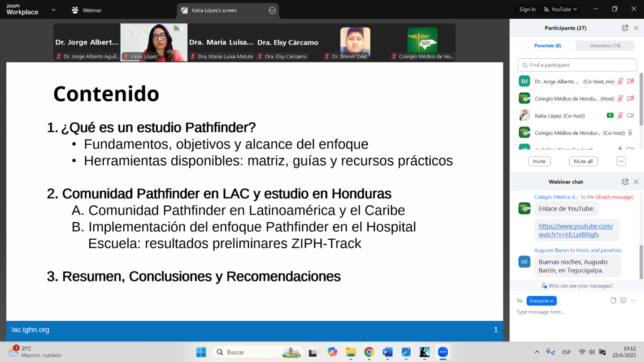Pop out the Webinar chat panel
The height and width of the screenshot is (362, 644).
(x=625, y=181)
